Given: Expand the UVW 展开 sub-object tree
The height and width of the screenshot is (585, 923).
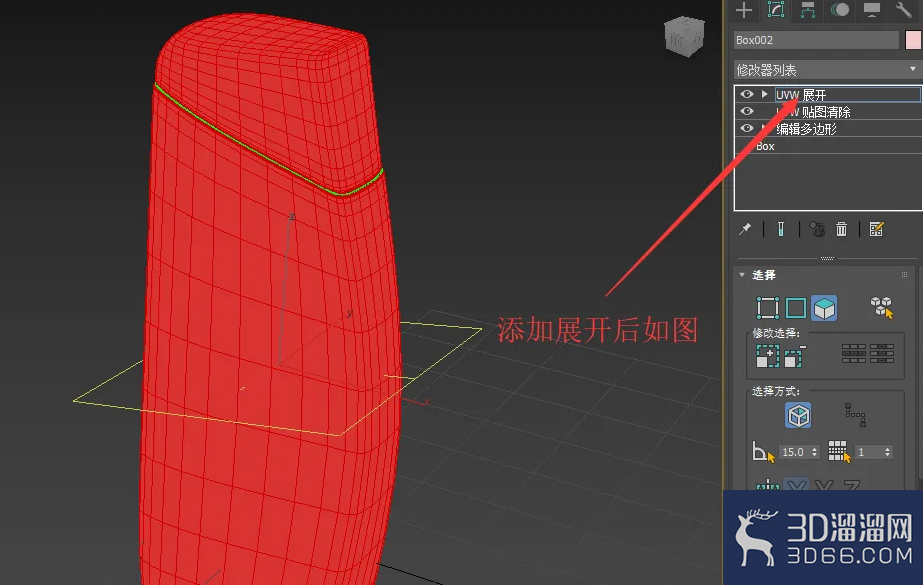Looking at the screenshot, I should [x=765, y=94].
